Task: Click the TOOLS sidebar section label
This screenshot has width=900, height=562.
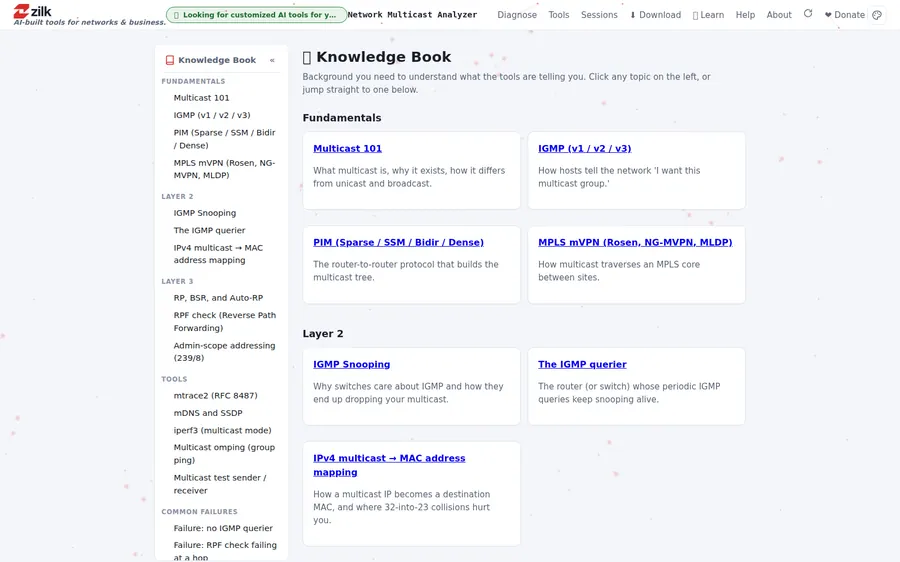Action: (x=174, y=379)
